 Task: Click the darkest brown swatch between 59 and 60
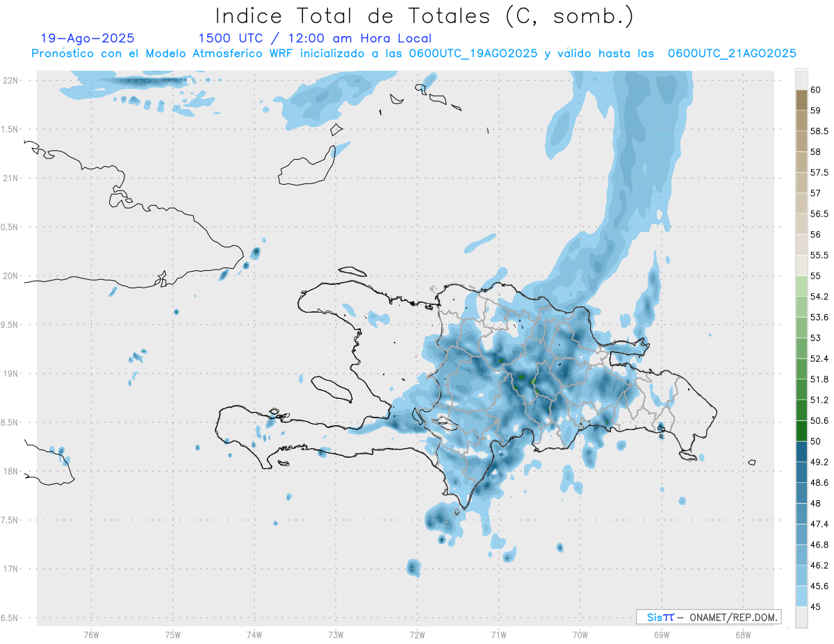pos(801,100)
